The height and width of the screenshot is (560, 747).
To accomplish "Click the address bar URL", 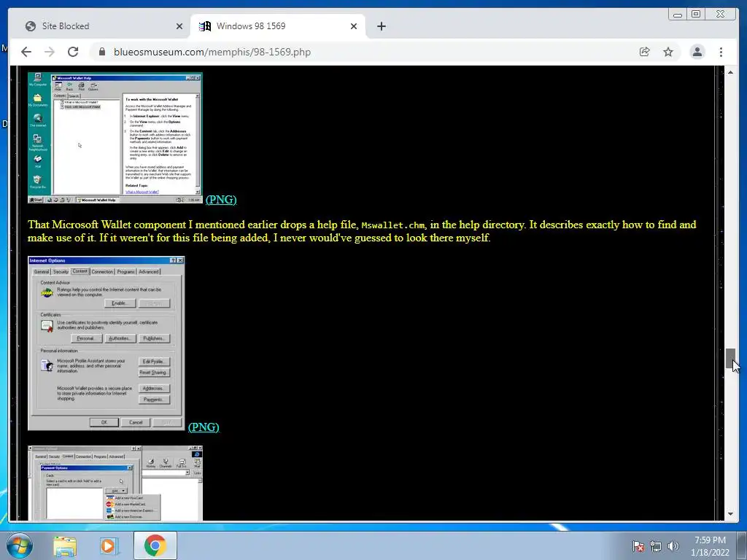I will click(x=212, y=52).
